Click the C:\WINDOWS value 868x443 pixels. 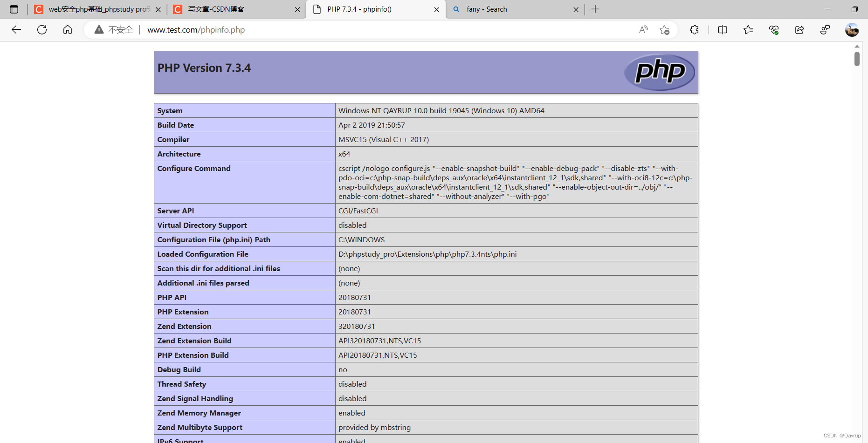point(362,240)
